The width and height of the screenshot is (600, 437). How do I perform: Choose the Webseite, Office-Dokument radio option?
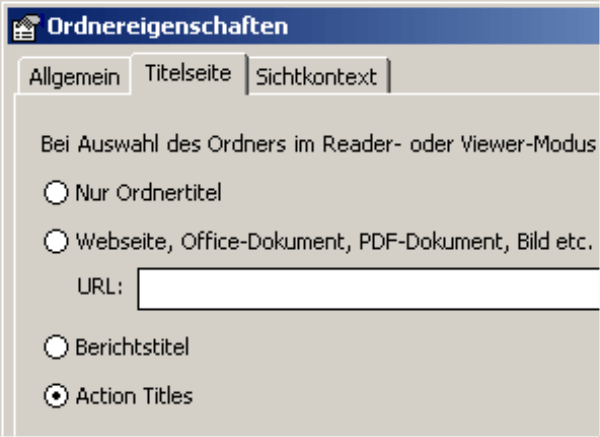(x=56, y=241)
